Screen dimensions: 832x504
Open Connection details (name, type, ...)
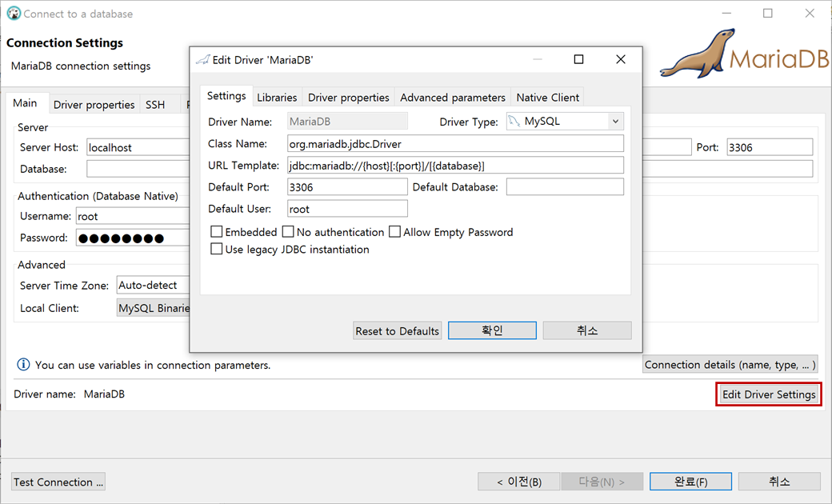[x=730, y=365]
